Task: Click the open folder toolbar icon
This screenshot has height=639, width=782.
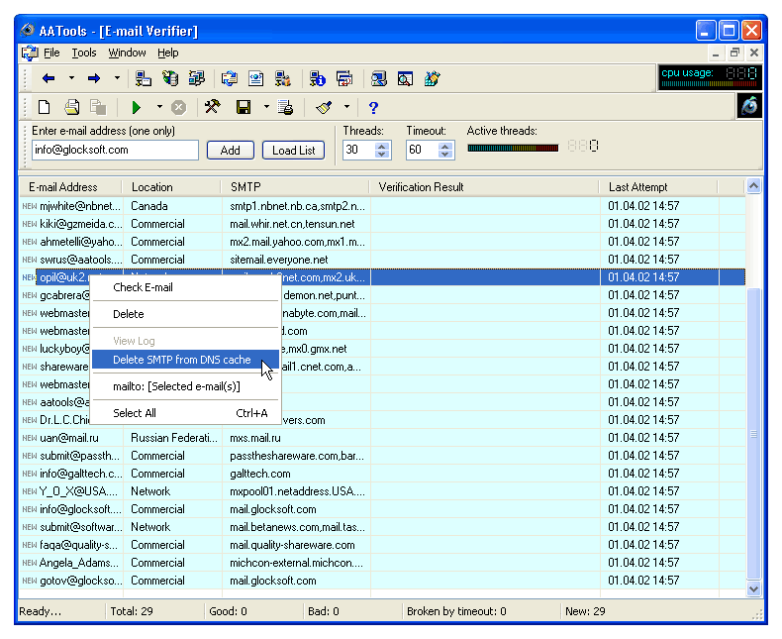Action: [72, 107]
